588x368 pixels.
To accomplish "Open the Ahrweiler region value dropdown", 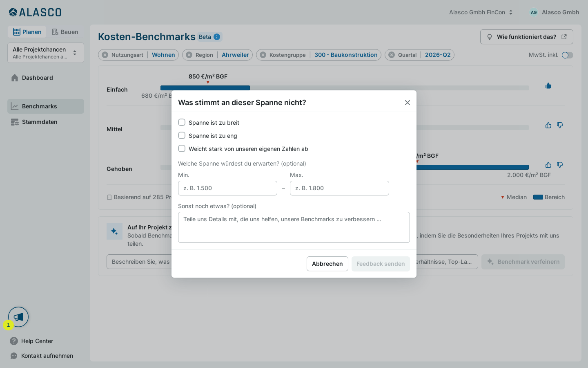I will [x=235, y=55].
